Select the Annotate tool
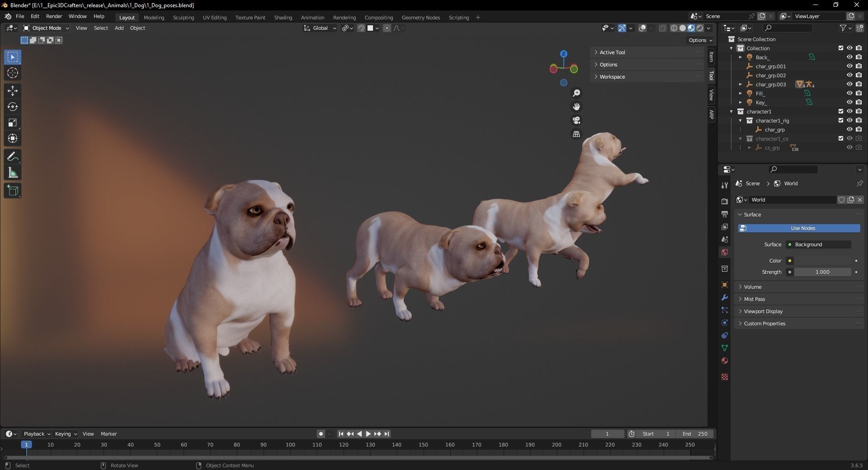 (x=13, y=157)
